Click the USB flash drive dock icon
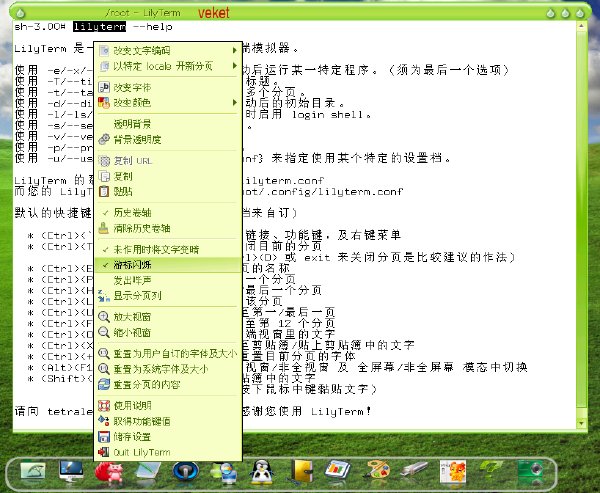Screen dimensions: 600x493 pos(414,469)
